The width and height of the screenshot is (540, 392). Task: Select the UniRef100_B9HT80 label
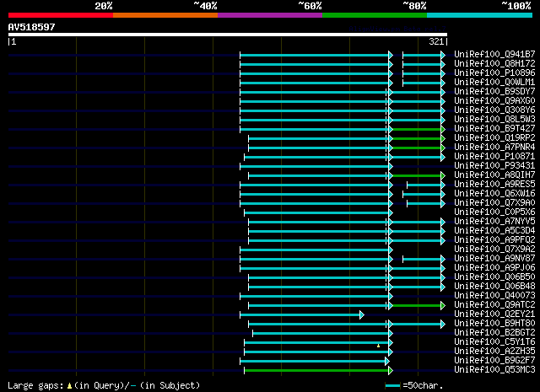click(x=494, y=324)
